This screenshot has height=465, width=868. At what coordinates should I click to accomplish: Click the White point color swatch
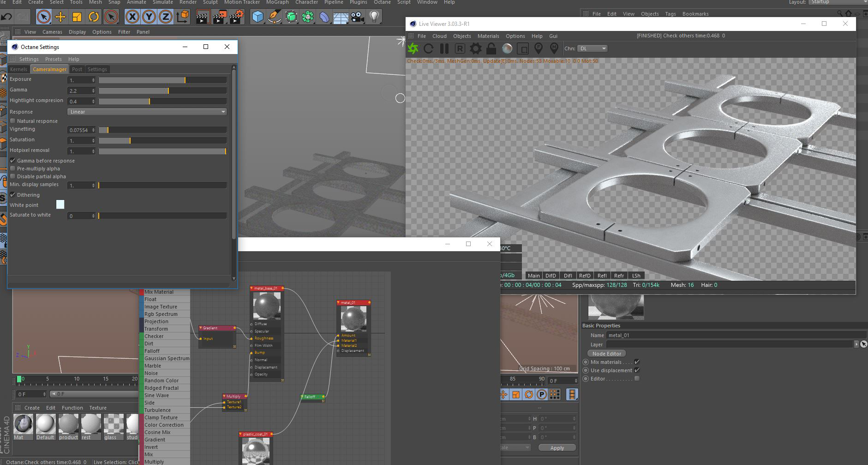[60, 205]
